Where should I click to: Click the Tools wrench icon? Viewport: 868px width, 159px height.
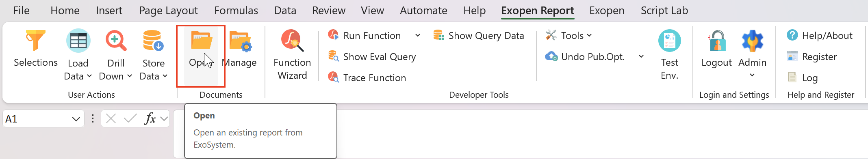[551, 35]
